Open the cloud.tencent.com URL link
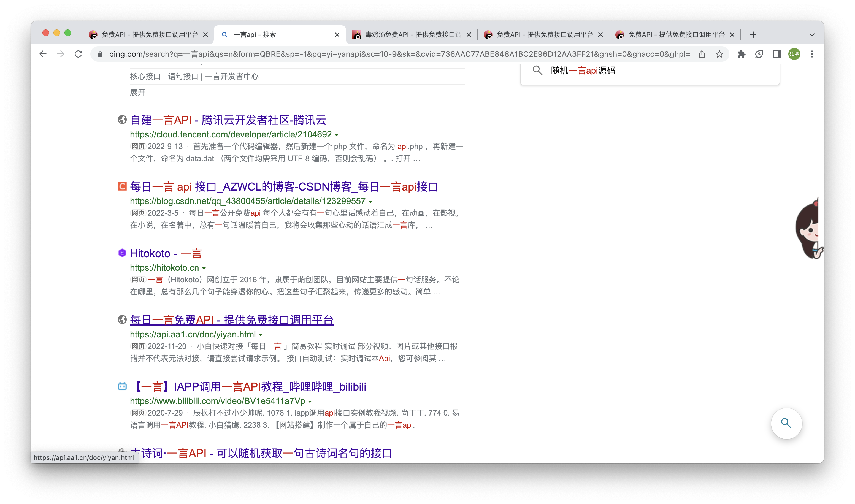 click(x=231, y=134)
